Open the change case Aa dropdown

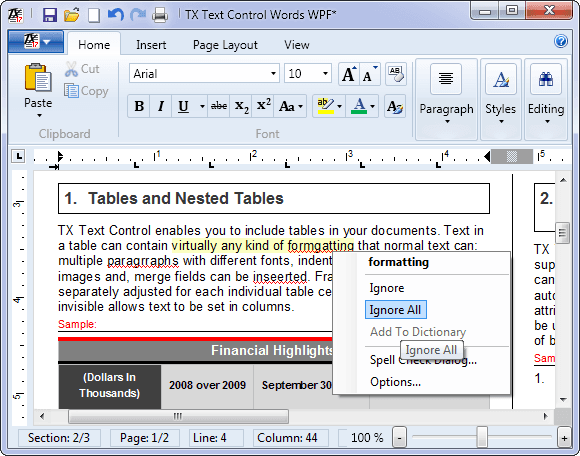click(x=290, y=107)
